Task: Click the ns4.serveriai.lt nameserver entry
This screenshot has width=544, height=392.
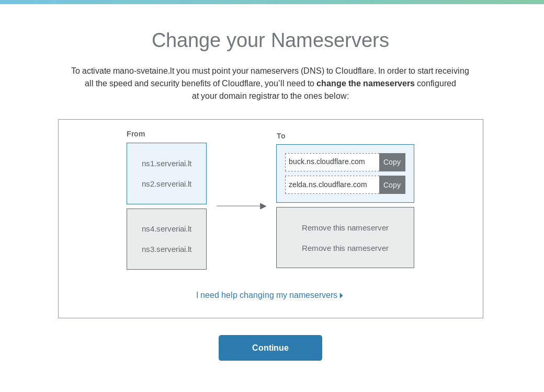Action: tap(166, 229)
